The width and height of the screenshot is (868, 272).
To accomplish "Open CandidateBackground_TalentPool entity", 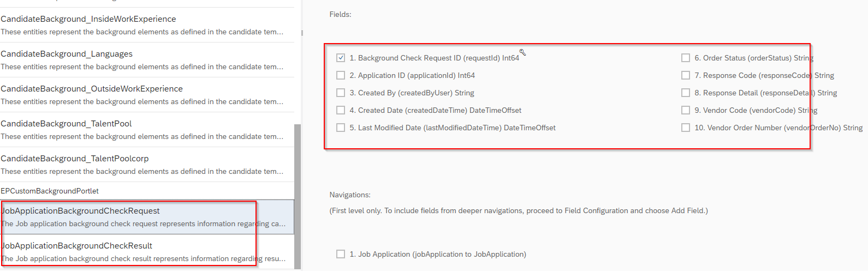I will 147,130.
